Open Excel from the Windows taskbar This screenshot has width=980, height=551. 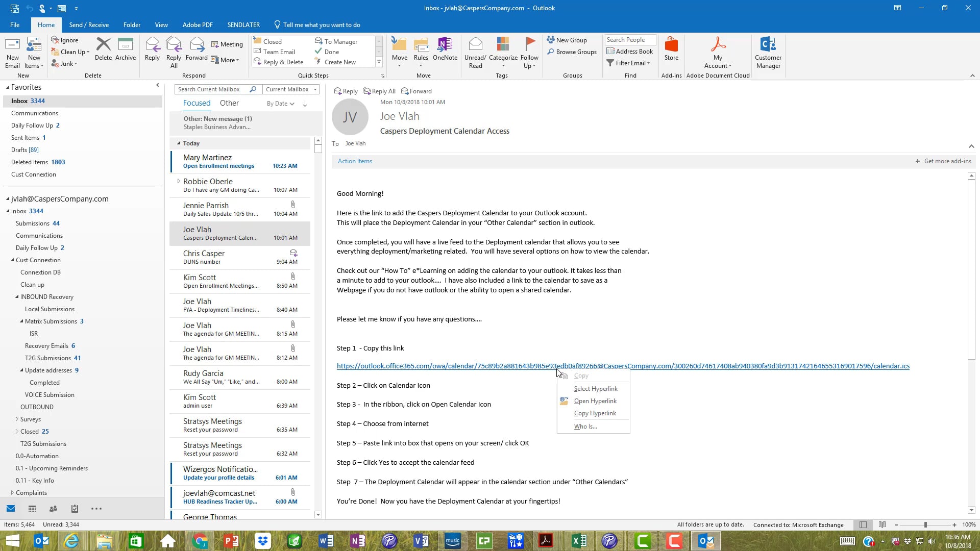[579, 541]
